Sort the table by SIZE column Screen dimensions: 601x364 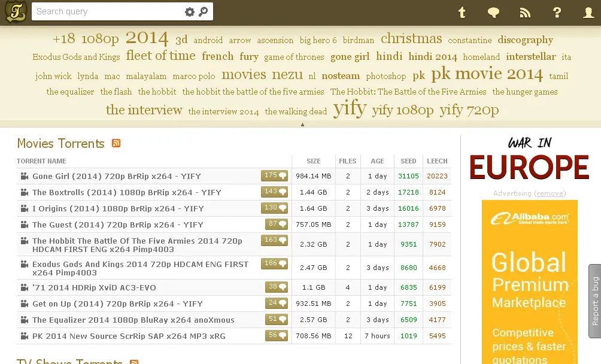[x=313, y=161]
